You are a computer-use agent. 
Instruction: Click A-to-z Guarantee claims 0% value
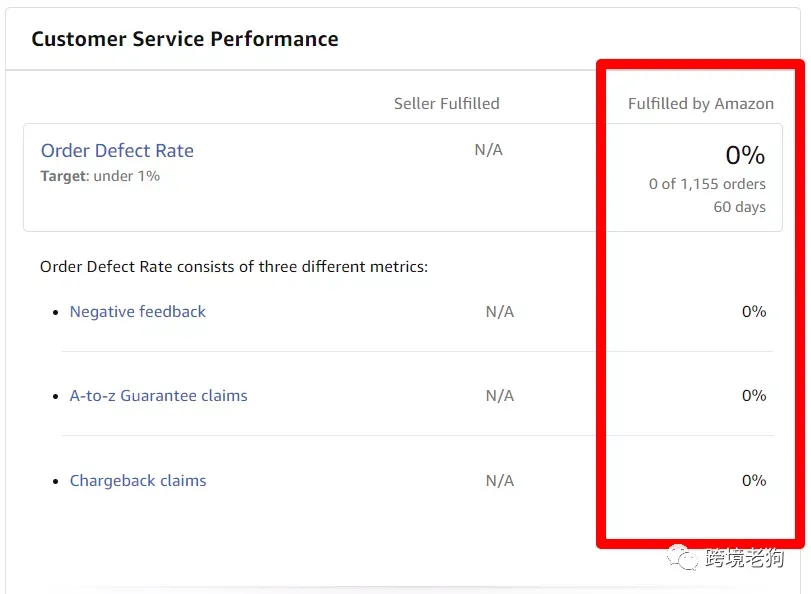click(754, 396)
